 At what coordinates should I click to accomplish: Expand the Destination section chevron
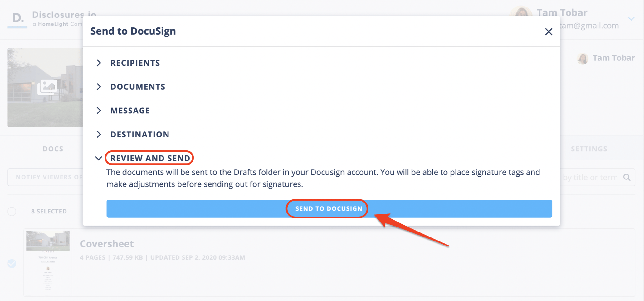point(99,134)
